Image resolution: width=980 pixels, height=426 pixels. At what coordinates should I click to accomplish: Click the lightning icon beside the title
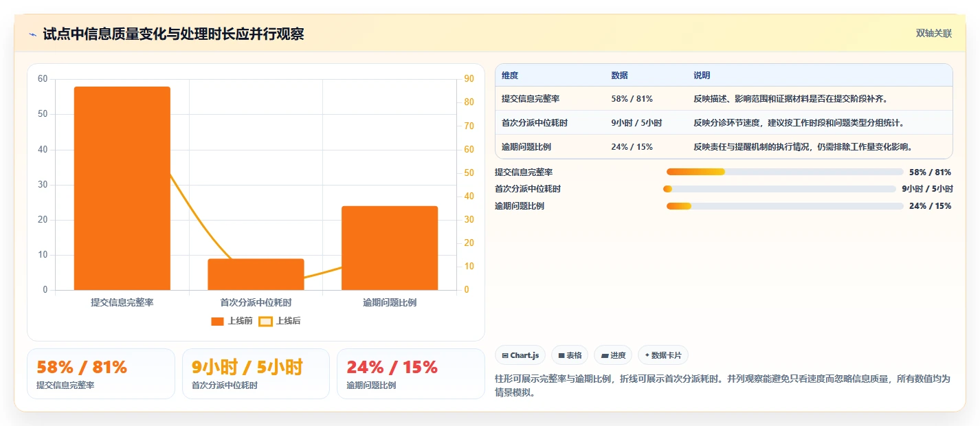33,34
